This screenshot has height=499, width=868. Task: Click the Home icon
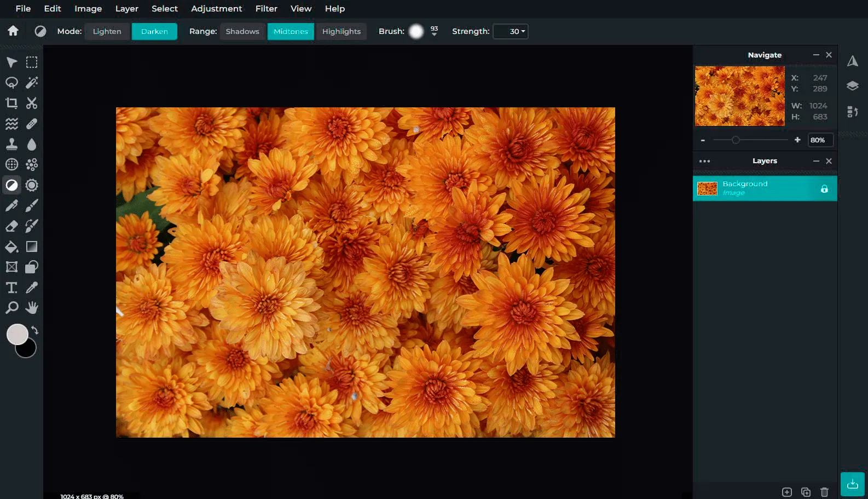(x=13, y=31)
